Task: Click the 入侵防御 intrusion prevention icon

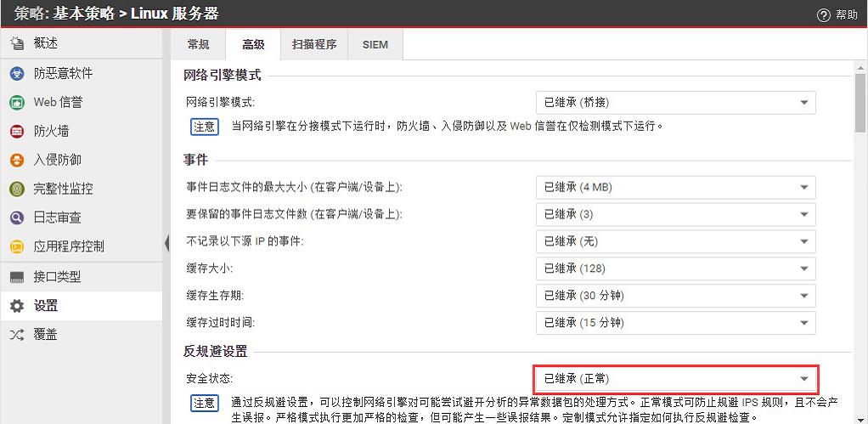Action: tap(17, 161)
